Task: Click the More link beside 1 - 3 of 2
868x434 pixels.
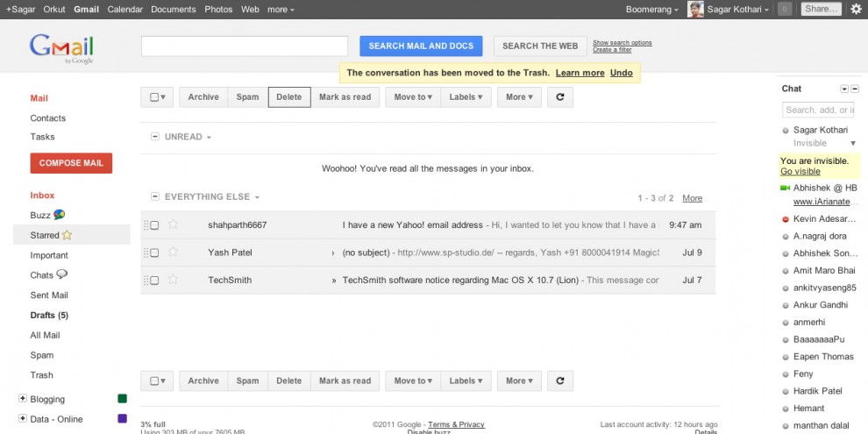Action: tap(693, 197)
